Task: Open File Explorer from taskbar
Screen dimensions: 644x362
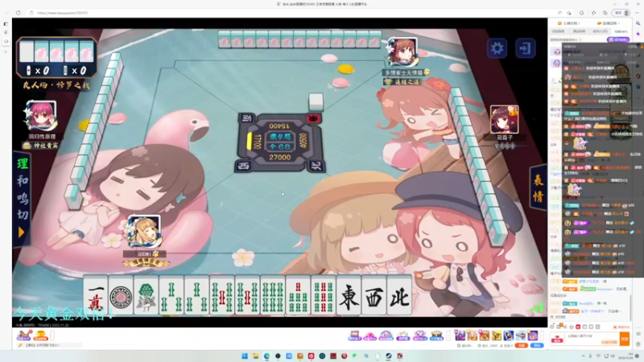Action: point(255,356)
